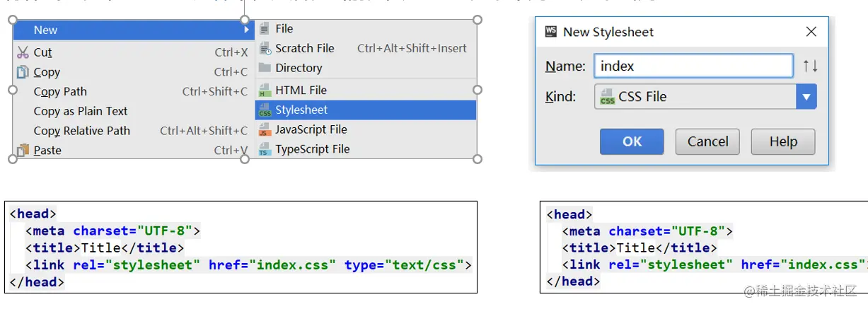Viewport: 868px width, 309px height.
Task: Select JavaScript File in submenu
Action: pos(365,129)
